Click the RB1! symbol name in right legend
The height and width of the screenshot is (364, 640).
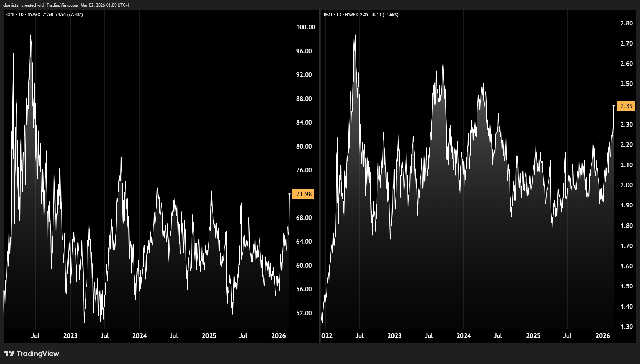click(328, 15)
